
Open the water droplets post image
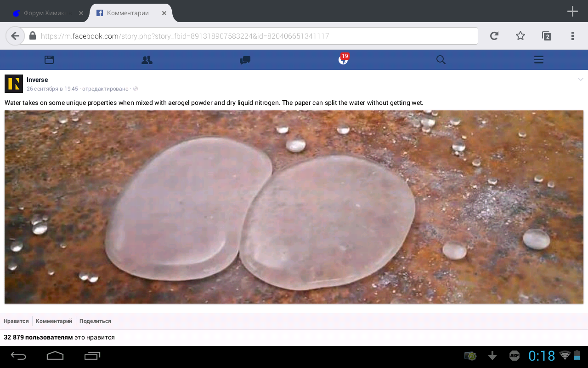(x=294, y=207)
